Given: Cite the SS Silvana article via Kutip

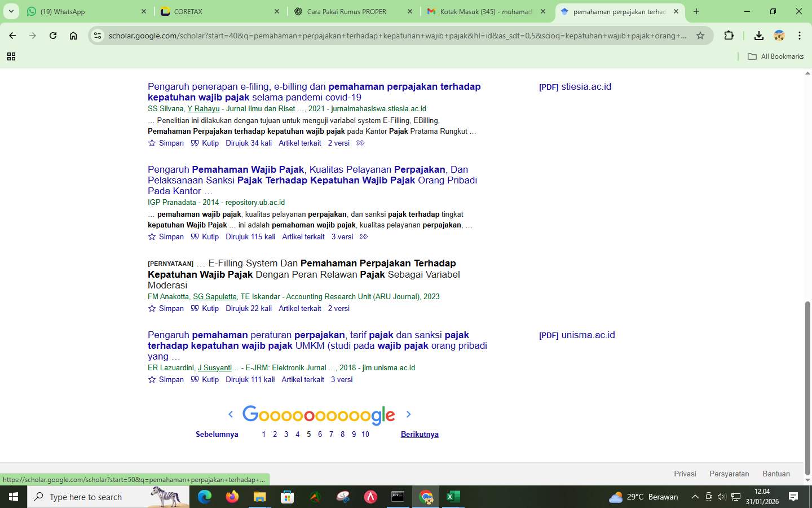Looking at the screenshot, I should point(205,143).
